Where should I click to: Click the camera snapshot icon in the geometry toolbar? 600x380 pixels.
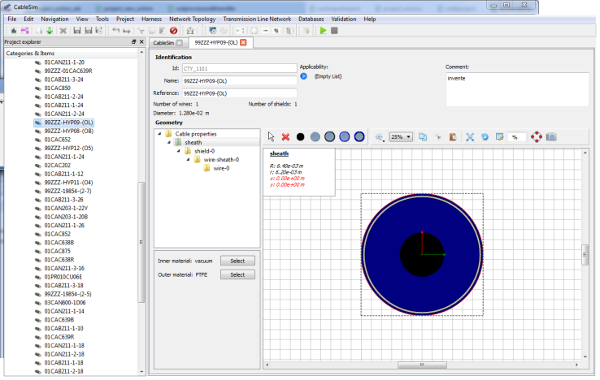coord(551,137)
